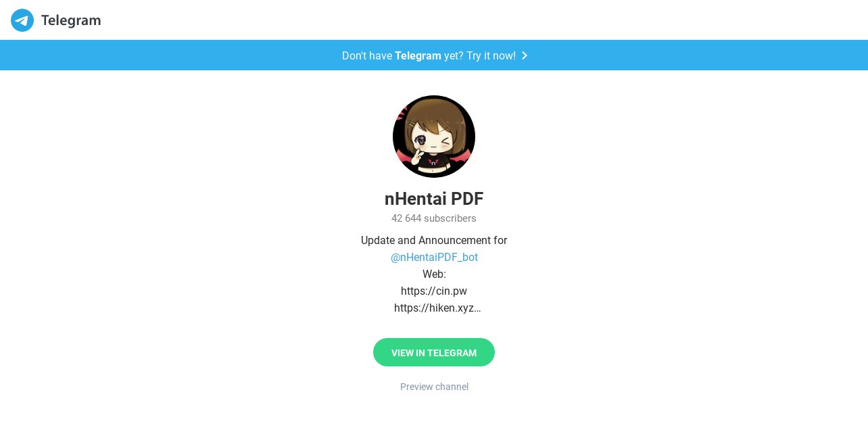This screenshot has width=868, height=434.
Task: Click the green VIEW IN TELEGRAM button
Action: (434, 352)
